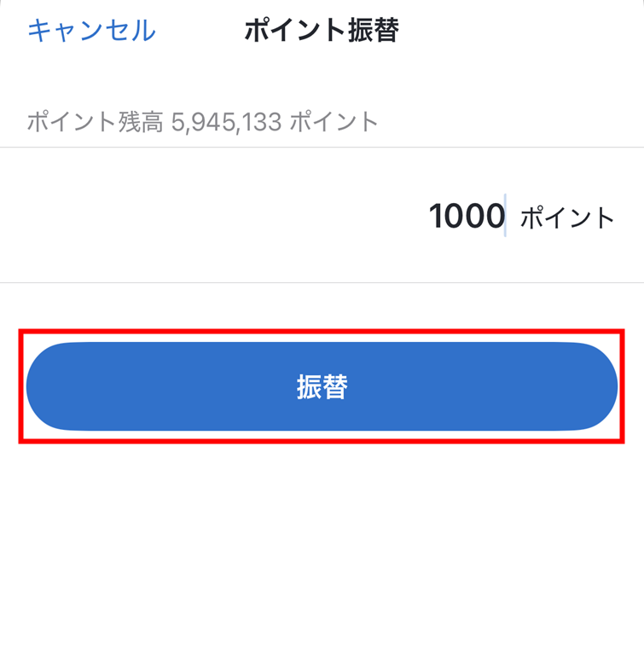Place cursor after the 1000 value
The width and height of the screenshot is (644, 655).
[x=505, y=217]
